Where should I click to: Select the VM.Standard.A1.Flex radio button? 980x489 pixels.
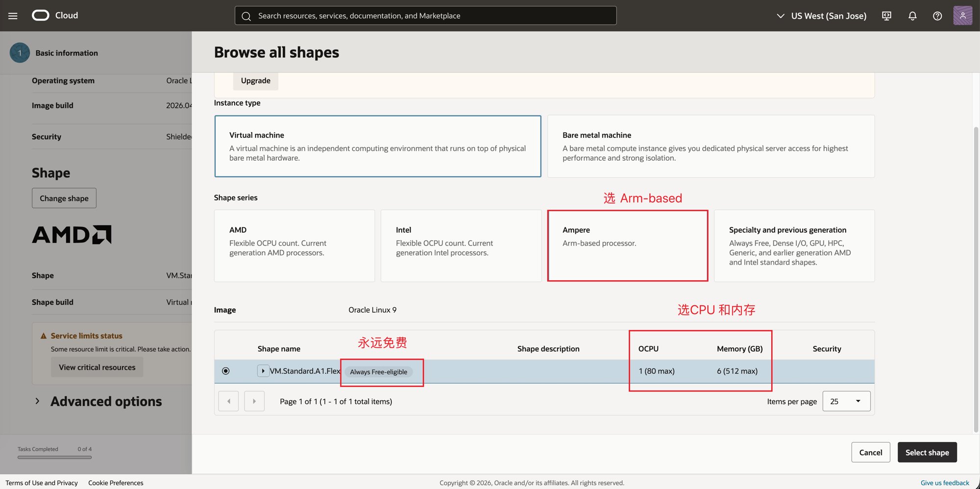pos(225,371)
